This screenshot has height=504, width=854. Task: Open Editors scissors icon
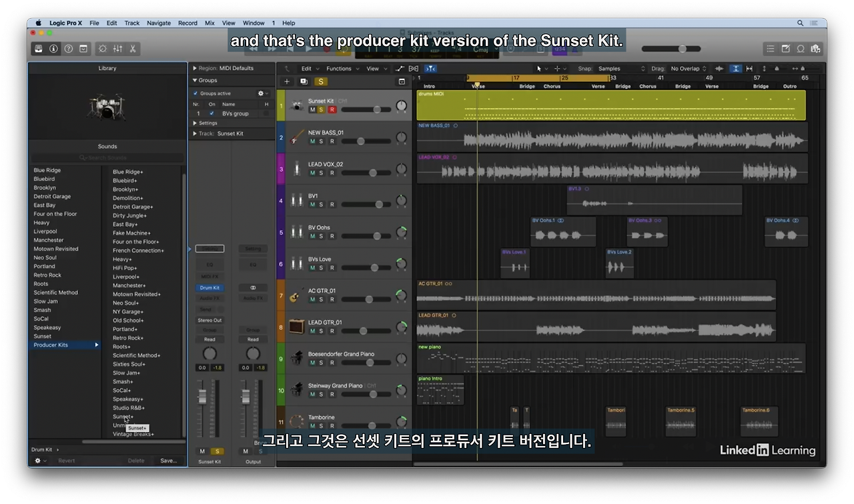(x=133, y=49)
